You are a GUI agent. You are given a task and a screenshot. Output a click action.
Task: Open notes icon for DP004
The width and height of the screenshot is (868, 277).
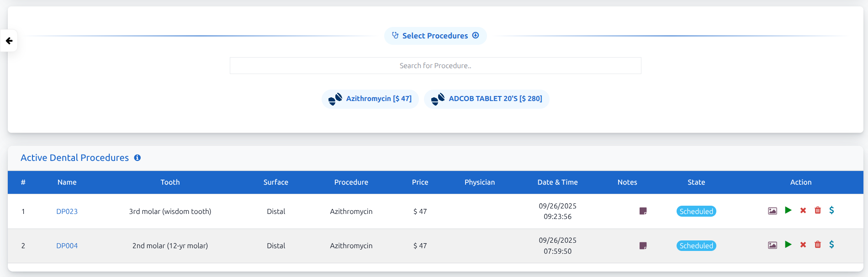[643, 246]
